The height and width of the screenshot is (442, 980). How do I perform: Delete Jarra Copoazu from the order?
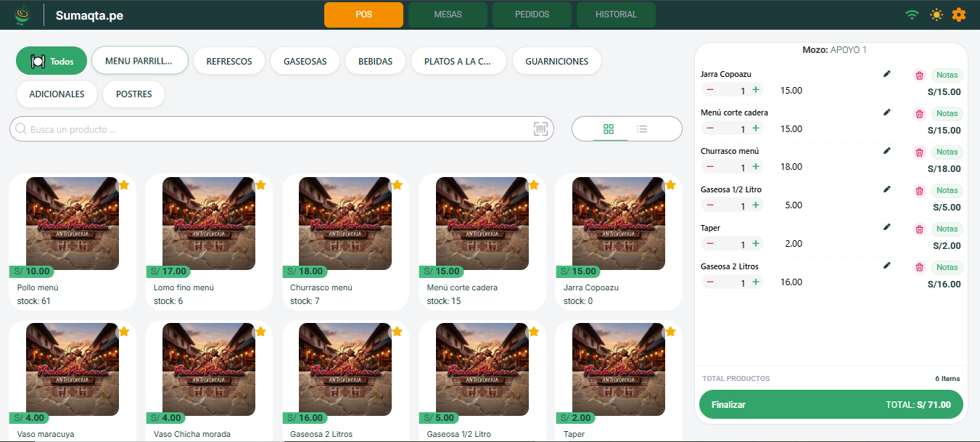[919, 75]
